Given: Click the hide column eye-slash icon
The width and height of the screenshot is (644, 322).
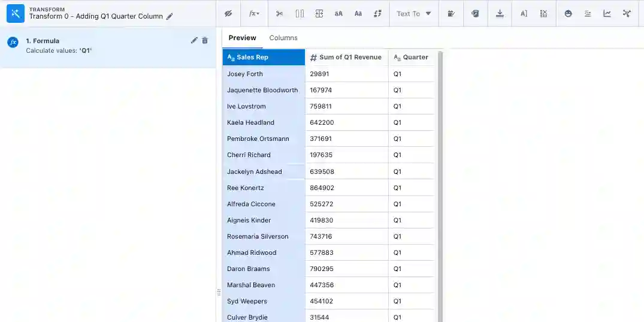Looking at the screenshot, I should pyautogui.click(x=228, y=13).
